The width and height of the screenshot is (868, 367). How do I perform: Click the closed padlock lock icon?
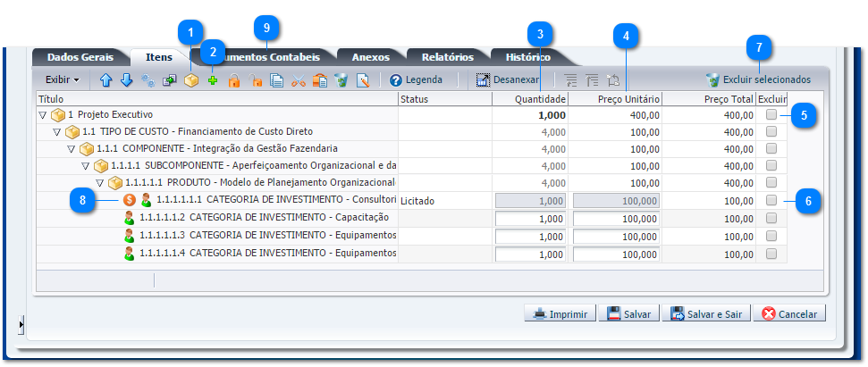click(x=234, y=80)
